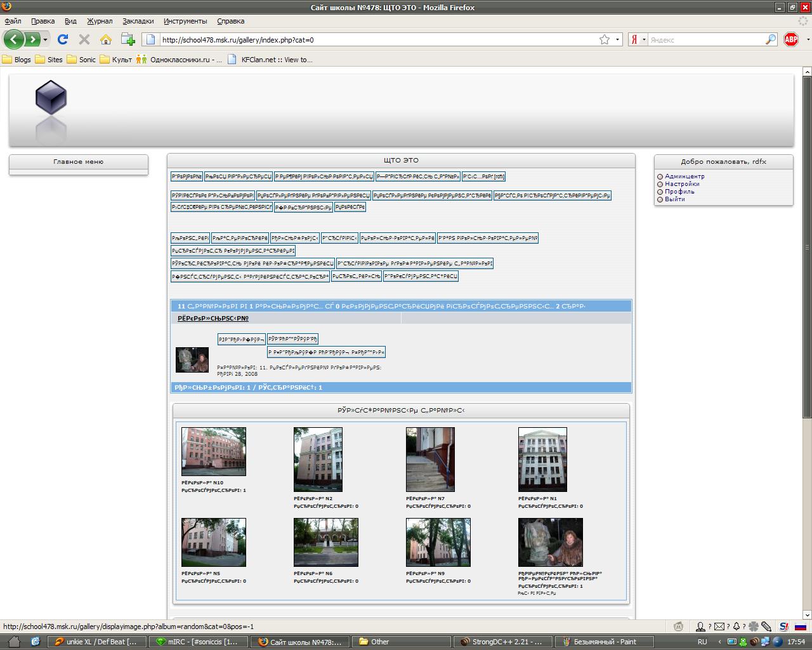Viewport: 812px width, 650px height.
Task: Switch to the StrongDC++ taskbar window
Action: coord(502,642)
